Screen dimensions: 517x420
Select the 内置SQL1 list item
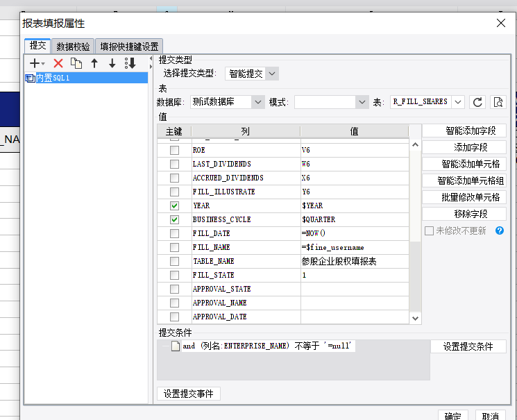[86, 78]
